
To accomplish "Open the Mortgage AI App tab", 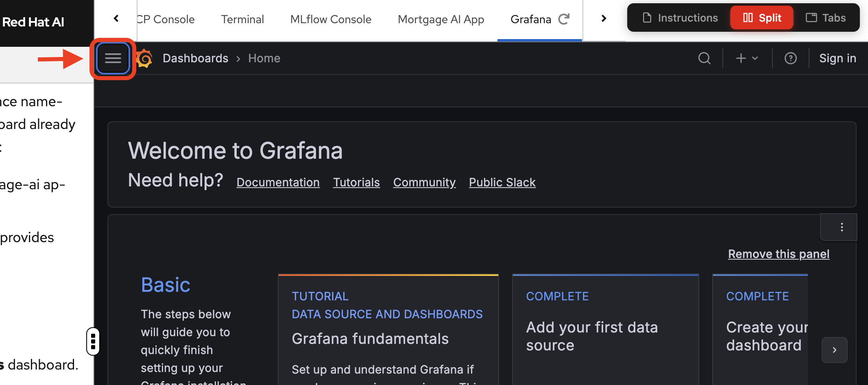I will pos(441,19).
